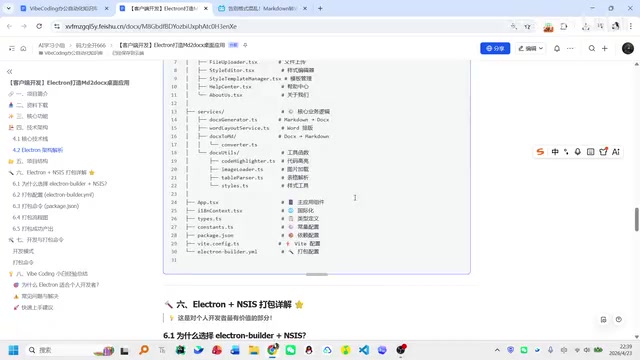Screen dimensions: 640x360
Task: Click heading 六、Electron + NSIS 打包详解
Action: [x=234, y=304]
